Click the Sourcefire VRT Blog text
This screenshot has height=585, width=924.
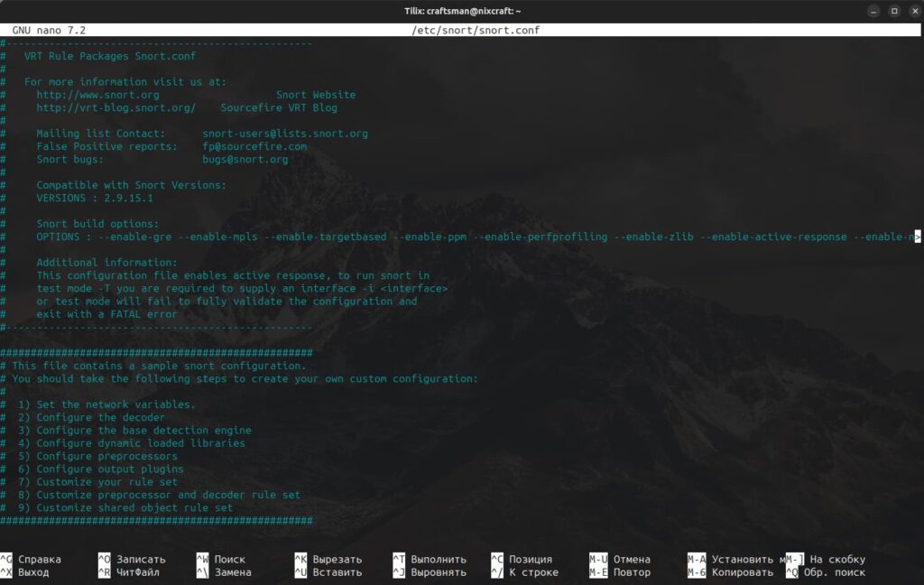point(279,107)
